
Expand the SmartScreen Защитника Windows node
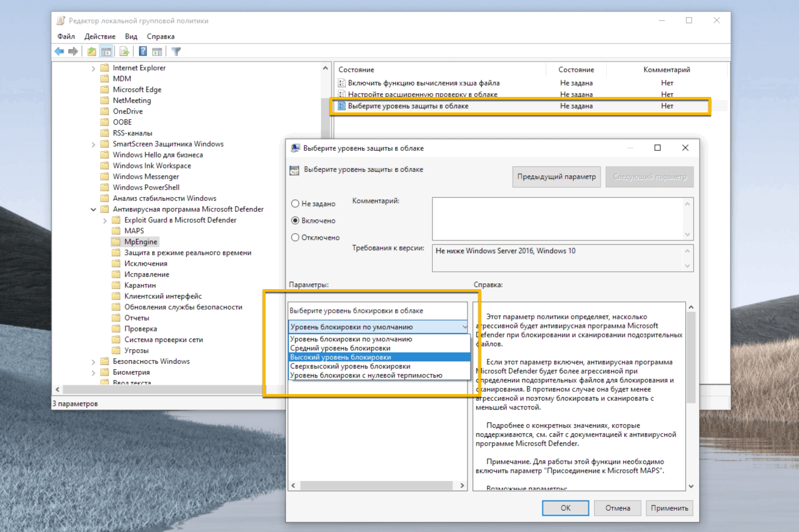click(93, 144)
